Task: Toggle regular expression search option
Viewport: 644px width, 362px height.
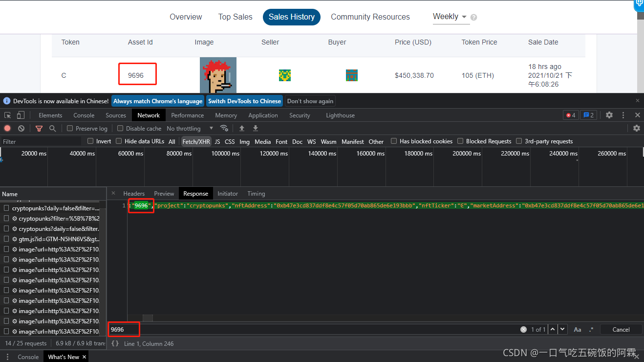Action: coord(592,330)
